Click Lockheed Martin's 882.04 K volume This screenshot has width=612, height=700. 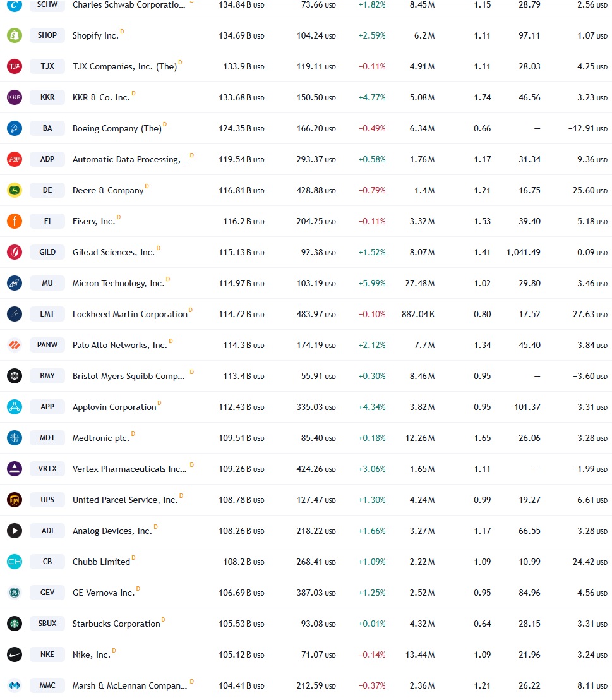[418, 314]
